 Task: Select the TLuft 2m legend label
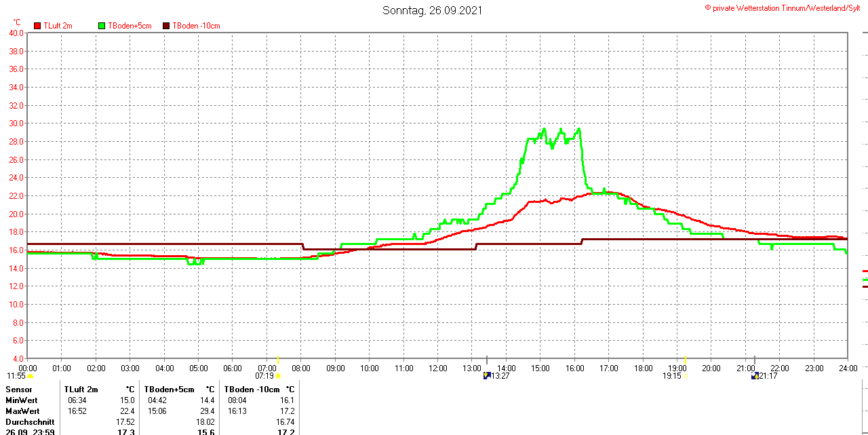click(58, 26)
